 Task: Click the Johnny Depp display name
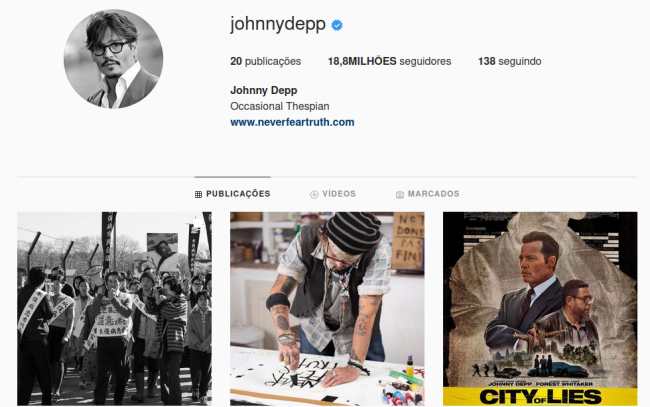[264, 90]
